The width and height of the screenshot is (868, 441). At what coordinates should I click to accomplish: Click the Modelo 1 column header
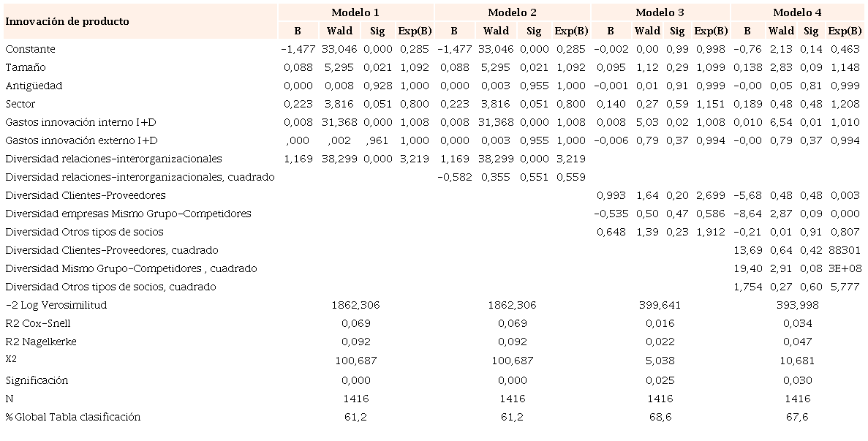355,12
